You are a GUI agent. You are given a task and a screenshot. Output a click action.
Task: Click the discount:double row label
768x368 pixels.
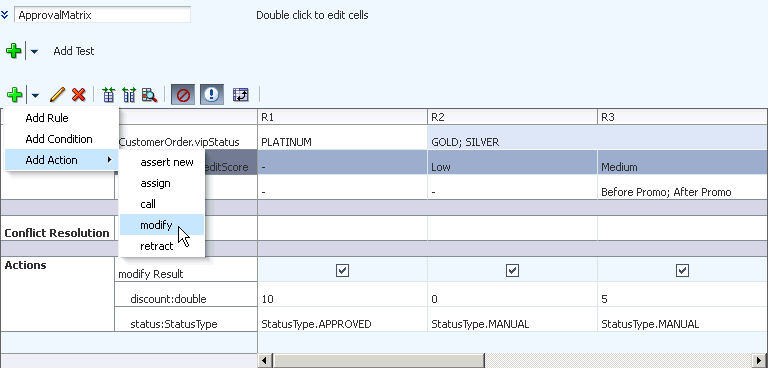168,299
